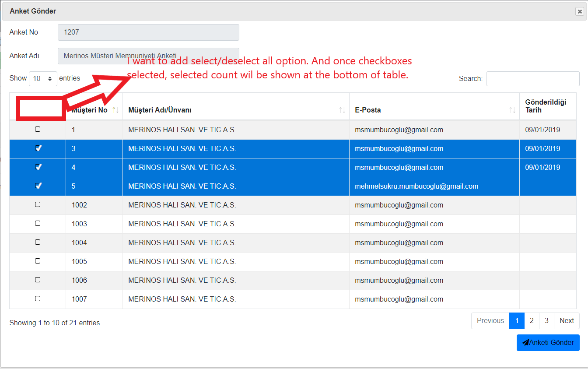Click the Previous pagination control

490,321
